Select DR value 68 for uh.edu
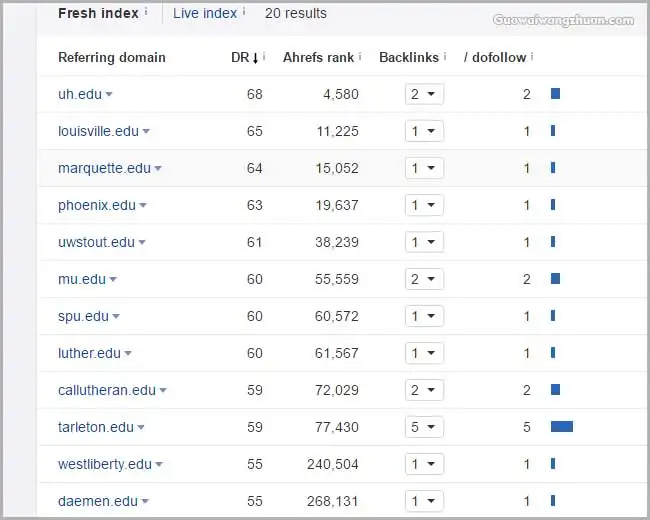 (x=255, y=94)
